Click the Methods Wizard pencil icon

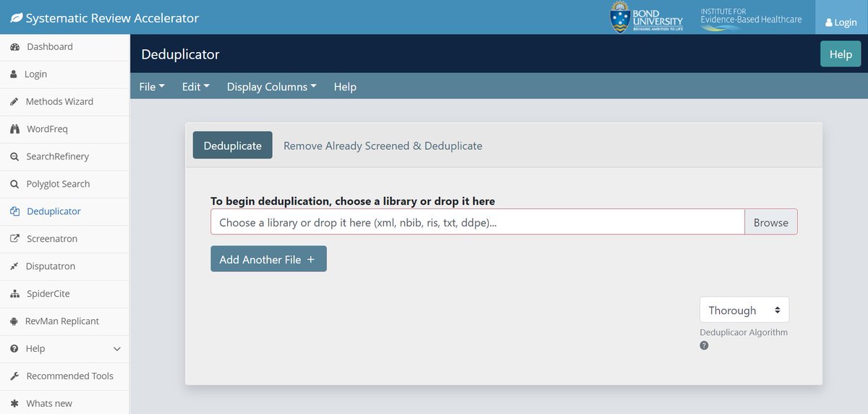(x=14, y=102)
